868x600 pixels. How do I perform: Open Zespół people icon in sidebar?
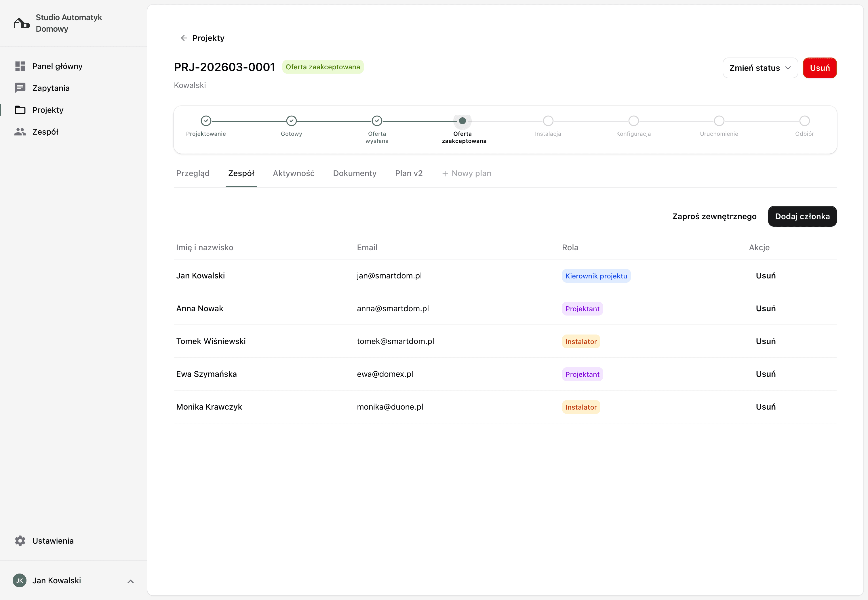coord(20,131)
